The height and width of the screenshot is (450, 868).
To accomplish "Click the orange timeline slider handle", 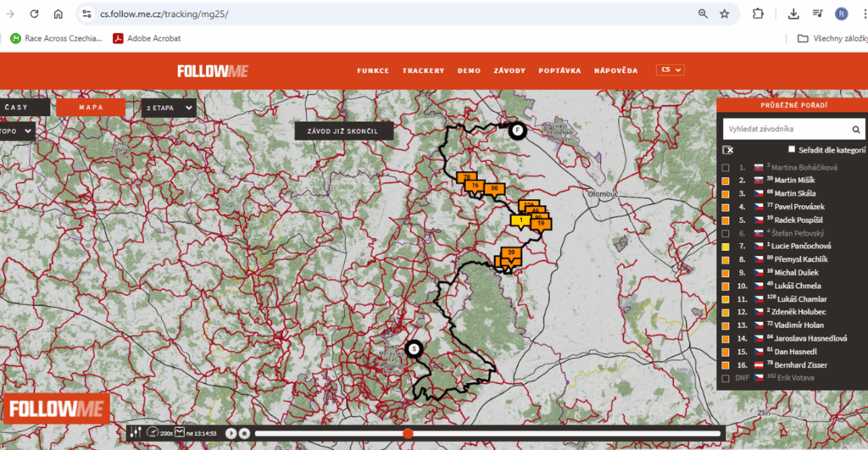I will [408, 433].
